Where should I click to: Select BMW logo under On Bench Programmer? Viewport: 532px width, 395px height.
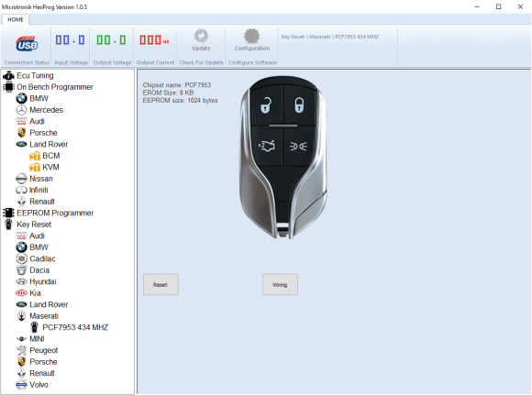coord(21,99)
